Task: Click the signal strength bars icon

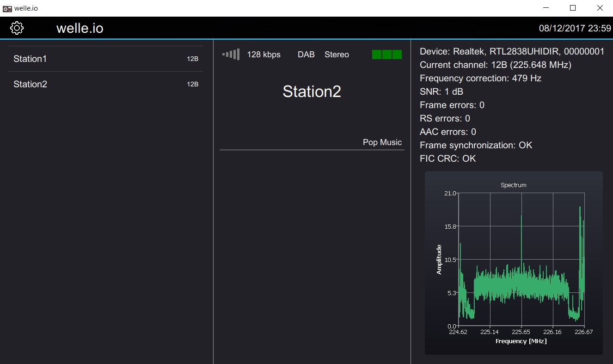Action: tap(231, 55)
